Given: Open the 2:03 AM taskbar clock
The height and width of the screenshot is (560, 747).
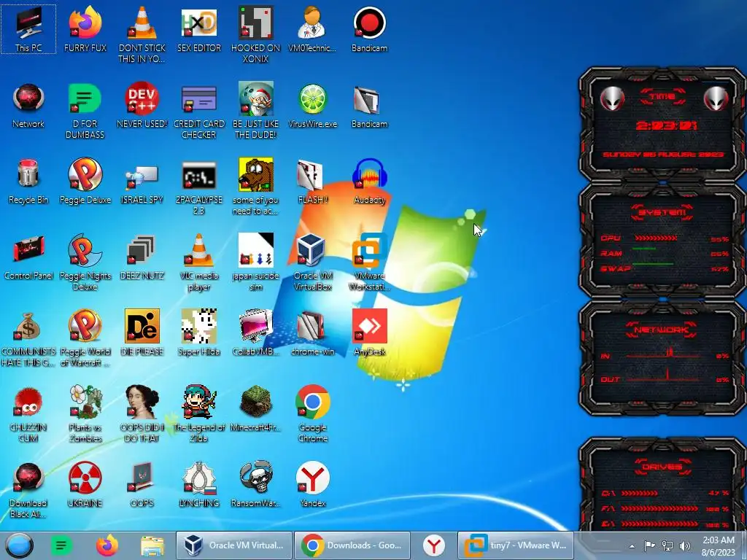Looking at the screenshot, I should (x=719, y=545).
